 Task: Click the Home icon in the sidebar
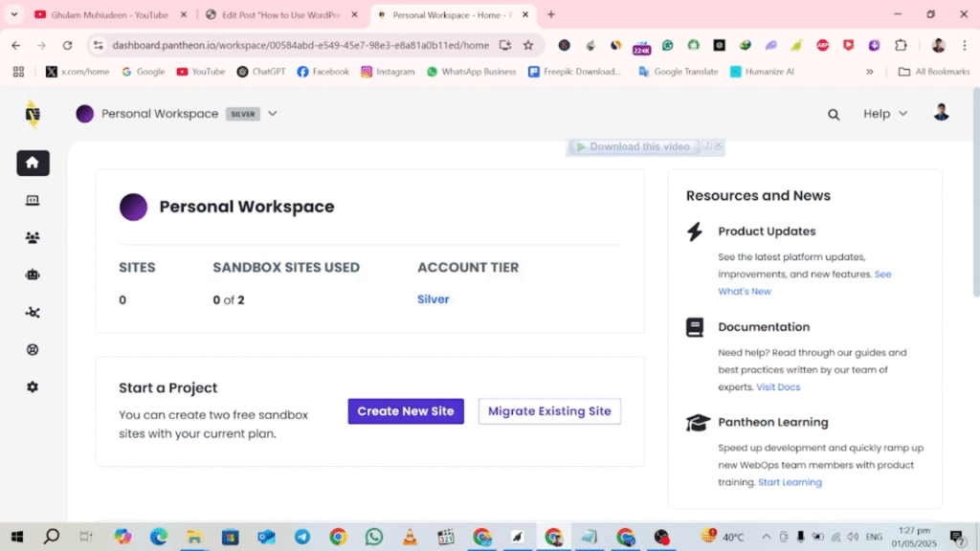click(x=33, y=163)
